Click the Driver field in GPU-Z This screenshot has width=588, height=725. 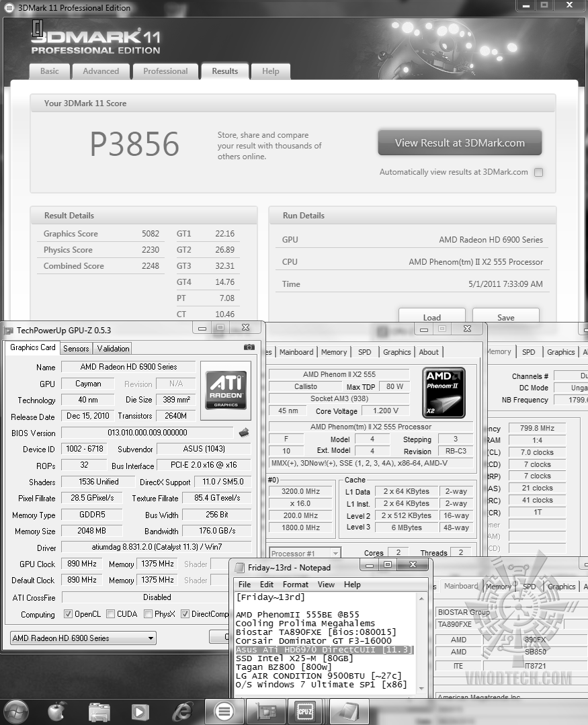(157, 547)
